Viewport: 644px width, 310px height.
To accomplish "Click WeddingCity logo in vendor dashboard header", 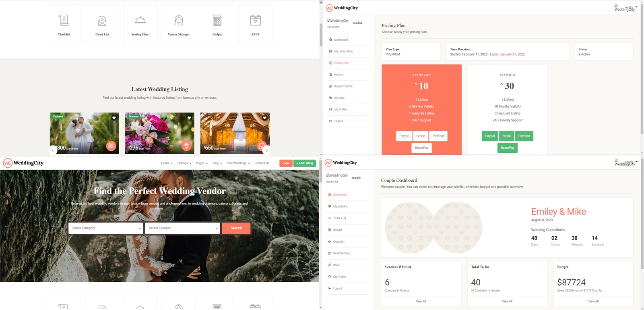I will [342, 8].
